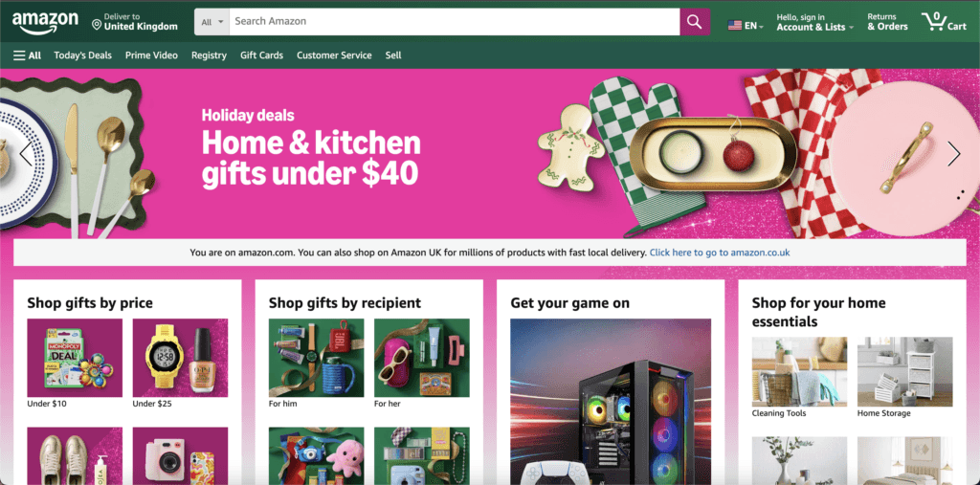
Task: Go to previous banner with left arrow
Action: pyautogui.click(x=26, y=154)
